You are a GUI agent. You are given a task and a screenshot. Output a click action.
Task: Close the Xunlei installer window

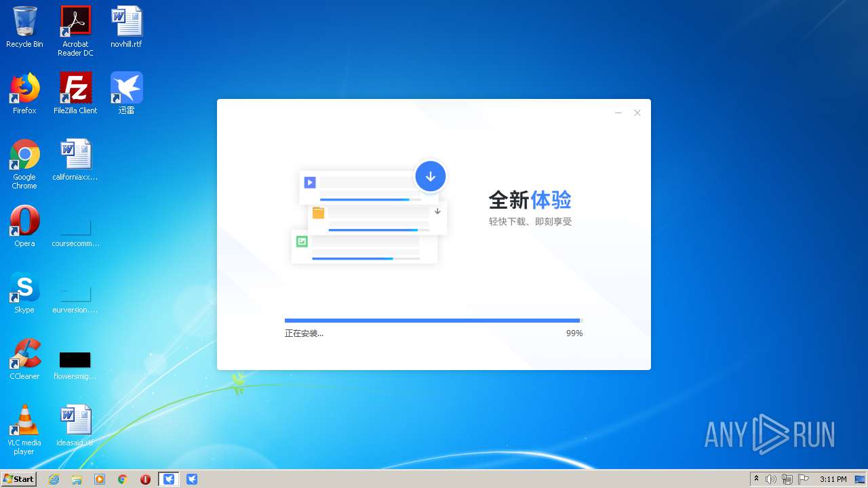[x=637, y=113]
